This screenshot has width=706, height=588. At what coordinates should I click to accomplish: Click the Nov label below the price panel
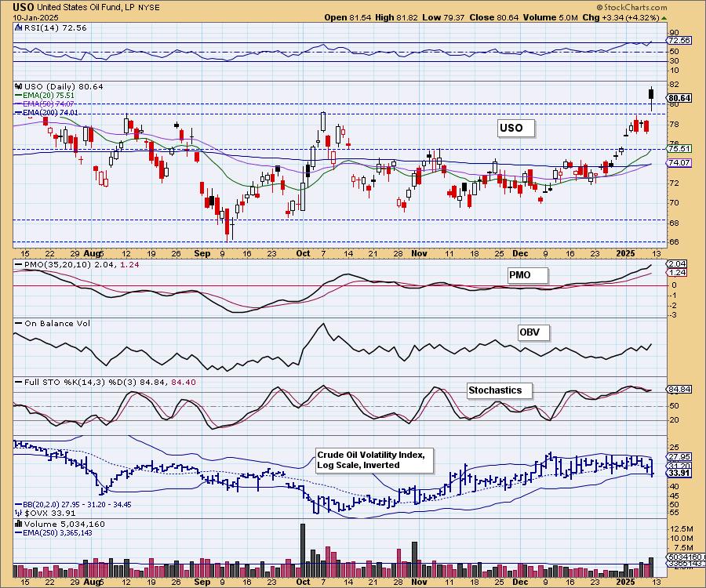click(419, 253)
